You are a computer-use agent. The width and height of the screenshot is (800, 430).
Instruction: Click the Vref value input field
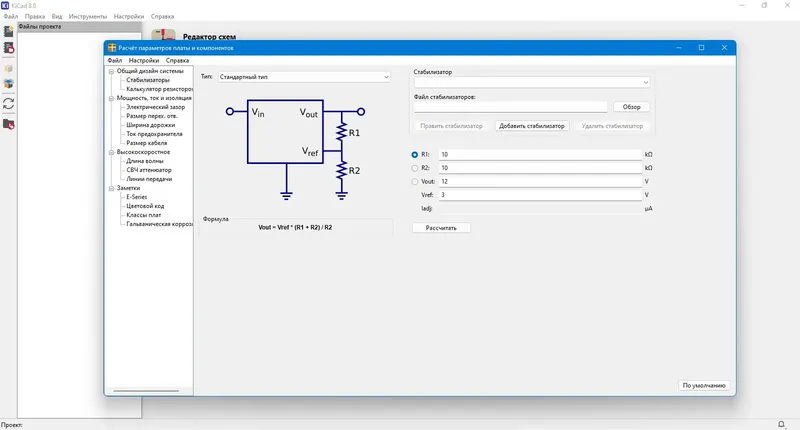(x=540, y=195)
